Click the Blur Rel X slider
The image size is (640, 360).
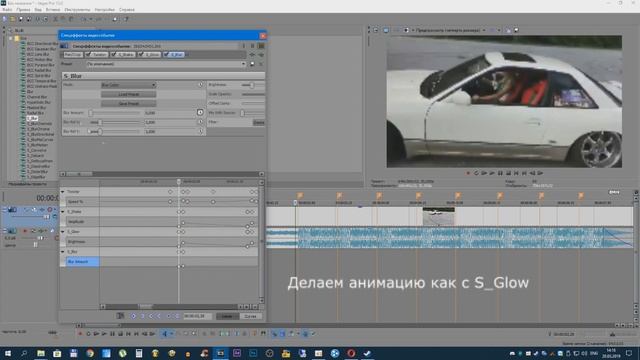[x=114, y=122]
